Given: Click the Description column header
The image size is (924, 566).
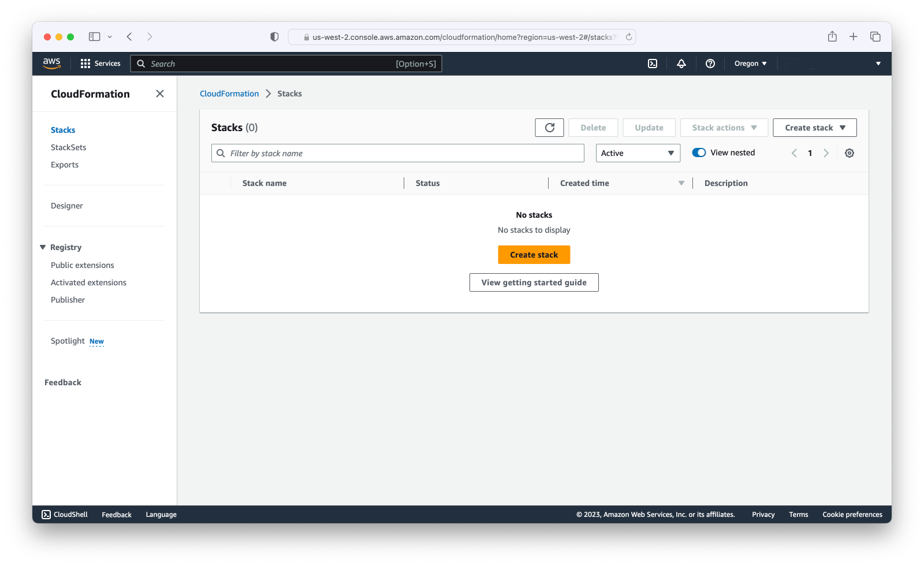Looking at the screenshot, I should (726, 183).
